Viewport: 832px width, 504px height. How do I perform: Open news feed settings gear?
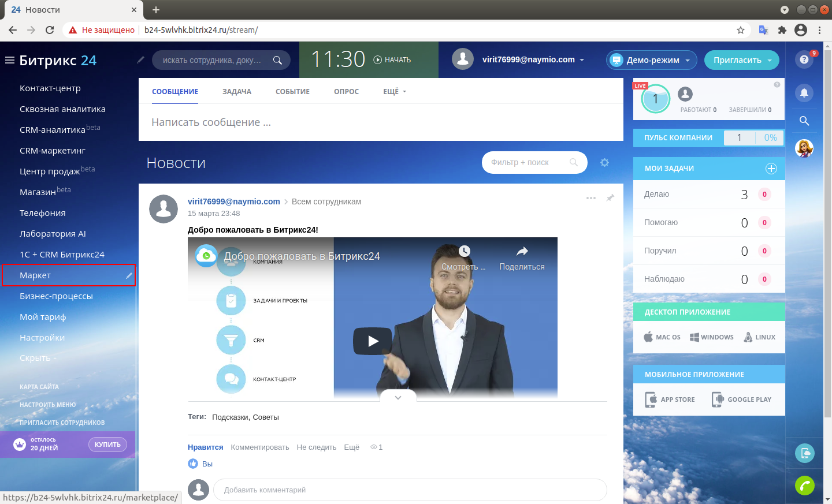click(604, 163)
